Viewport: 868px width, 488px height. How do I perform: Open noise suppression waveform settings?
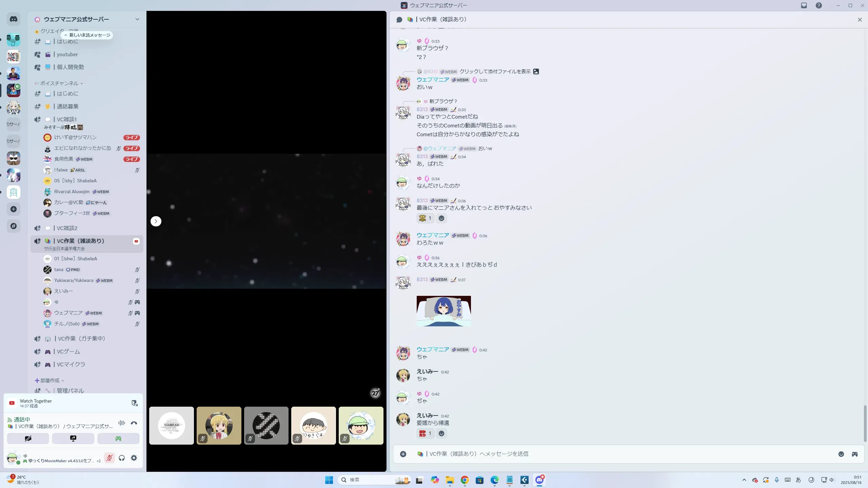pyautogui.click(x=121, y=423)
